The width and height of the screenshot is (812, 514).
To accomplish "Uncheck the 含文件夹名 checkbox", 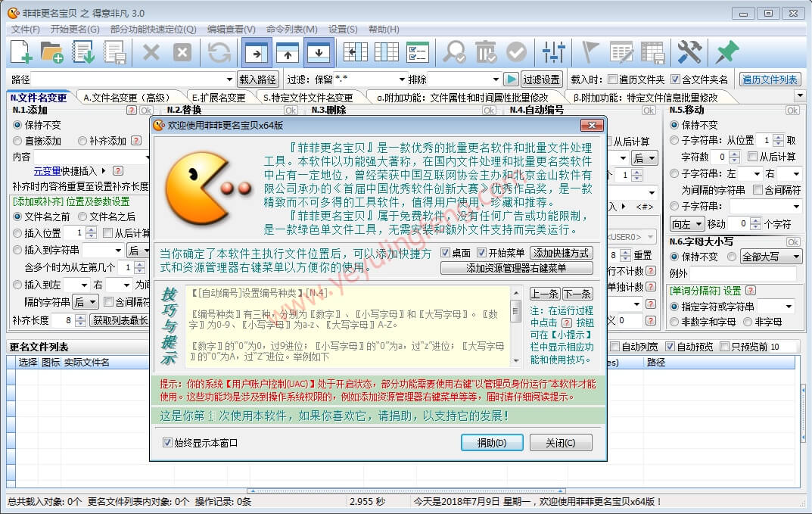I will pyautogui.click(x=675, y=79).
